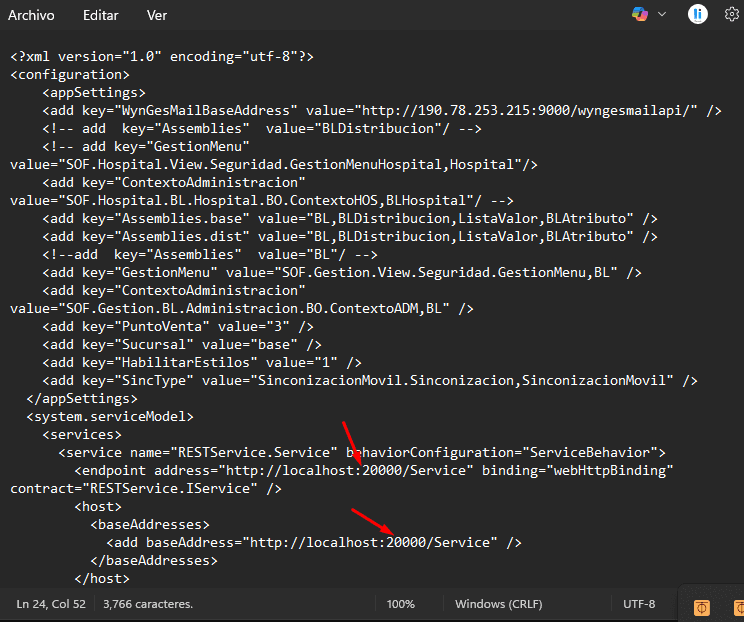The image size is (744, 622).
Task: Click the second orange icon at bottom right
Action: [x=737, y=607]
